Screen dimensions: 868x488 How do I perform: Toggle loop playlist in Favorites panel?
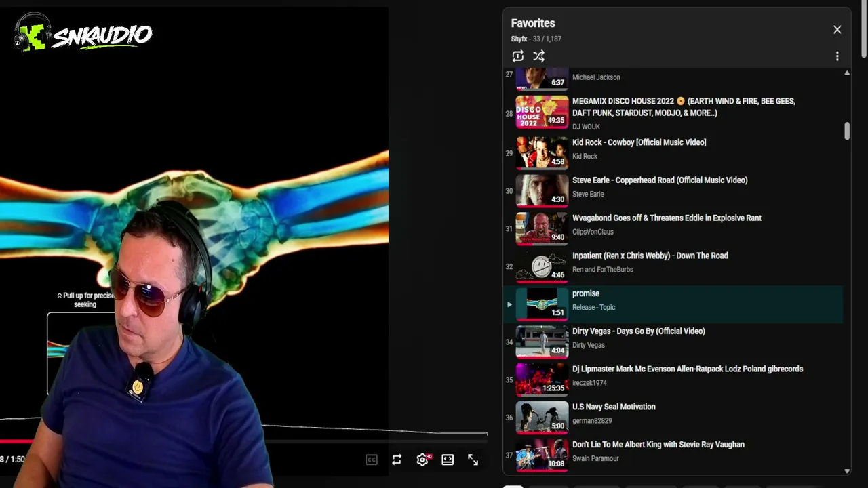tap(518, 56)
